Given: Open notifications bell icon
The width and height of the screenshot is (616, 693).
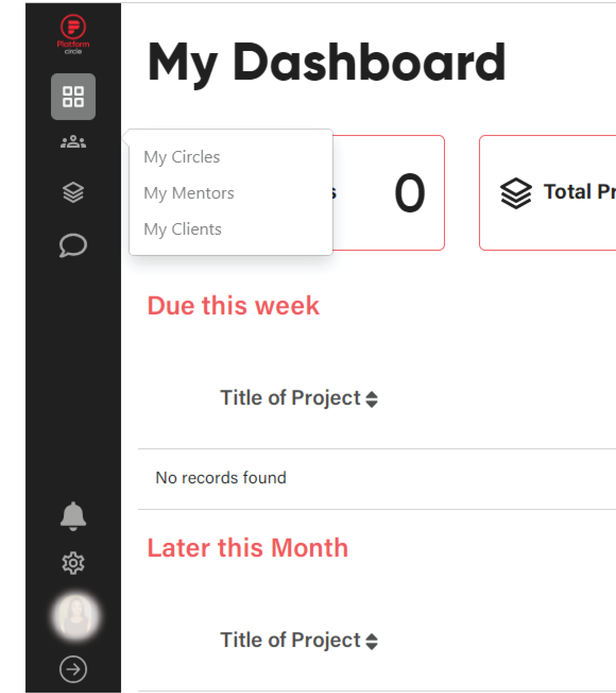Looking at the screenshot, I should [73, 516].
